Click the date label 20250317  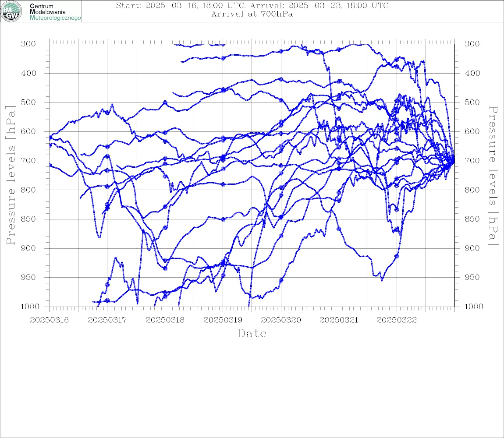pyautogui.click(x=107, y=320)
